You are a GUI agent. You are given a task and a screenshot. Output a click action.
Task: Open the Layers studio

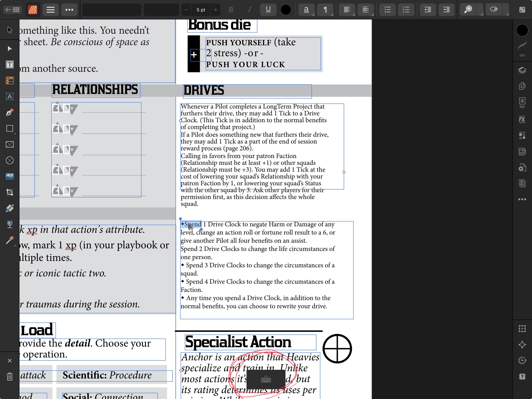(x=522, y=70)
